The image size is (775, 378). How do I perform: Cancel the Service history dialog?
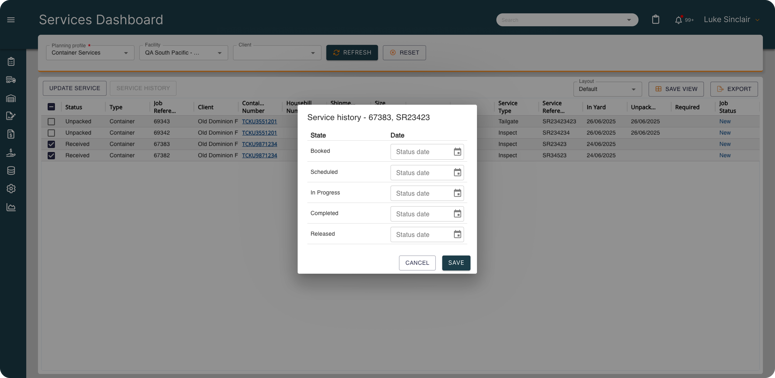417,263
